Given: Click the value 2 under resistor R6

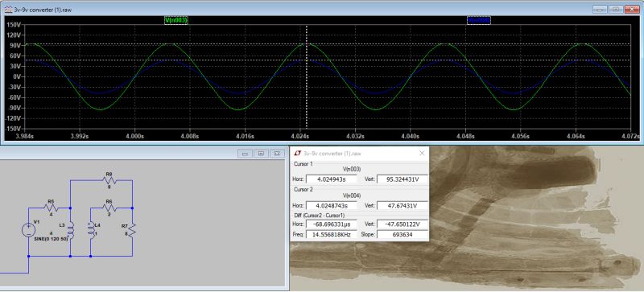Looking at the screenshot, I should (x=109, y=215).
